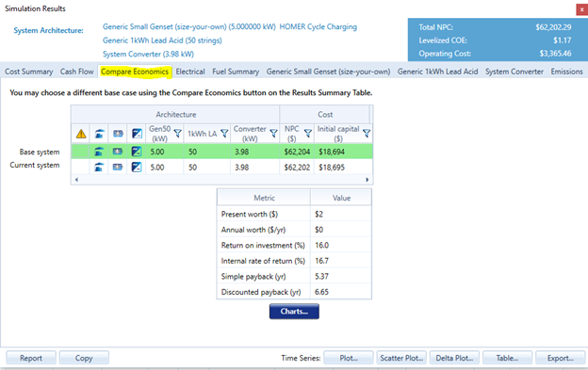
Task: Click the HOMER Cycle Charging link
Action: tap(318, 27)
